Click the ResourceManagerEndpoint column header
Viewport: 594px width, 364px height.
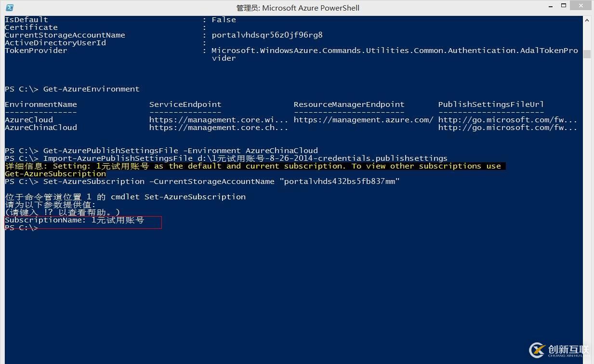click(x=349, y=104)
